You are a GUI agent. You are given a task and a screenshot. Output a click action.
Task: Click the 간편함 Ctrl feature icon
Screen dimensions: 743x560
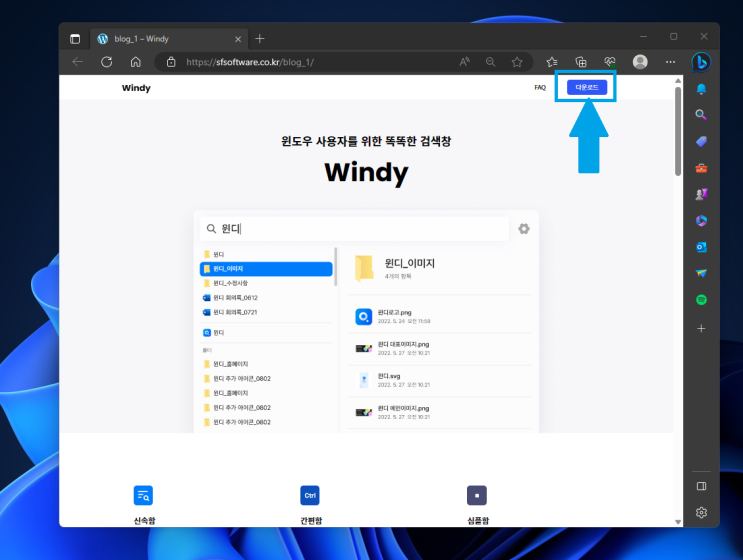click(x=310, y=496)
